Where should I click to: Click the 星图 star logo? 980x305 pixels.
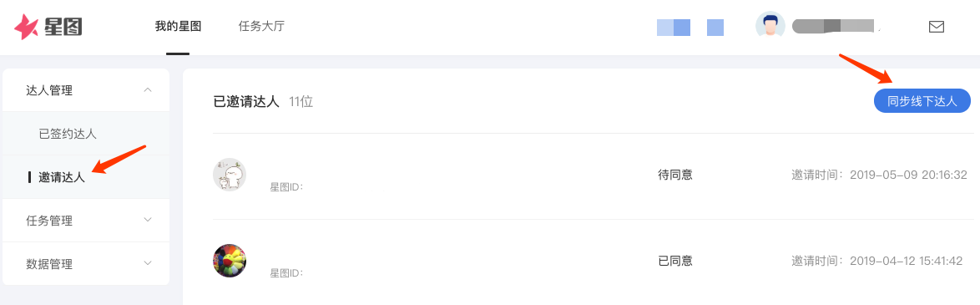tap(48, 27)
